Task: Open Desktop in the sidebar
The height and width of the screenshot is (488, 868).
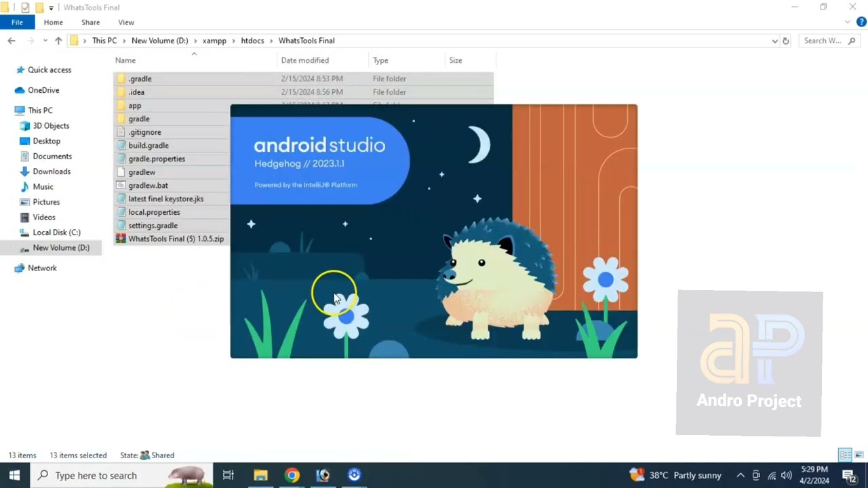Action: tap(46, 141)
